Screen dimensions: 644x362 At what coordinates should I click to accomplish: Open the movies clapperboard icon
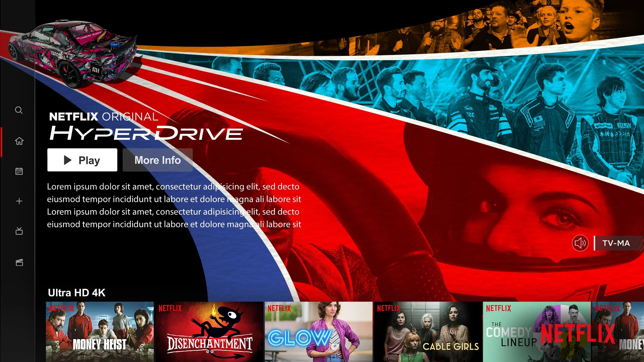click(19, 262)
